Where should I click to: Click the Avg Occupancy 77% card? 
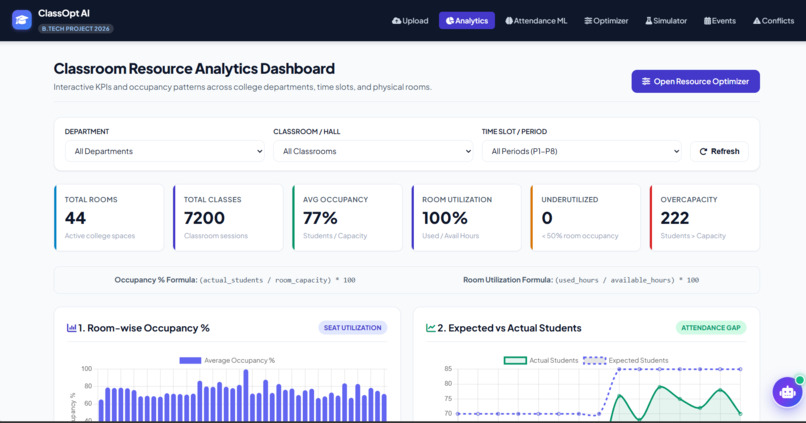coord(347,218)
